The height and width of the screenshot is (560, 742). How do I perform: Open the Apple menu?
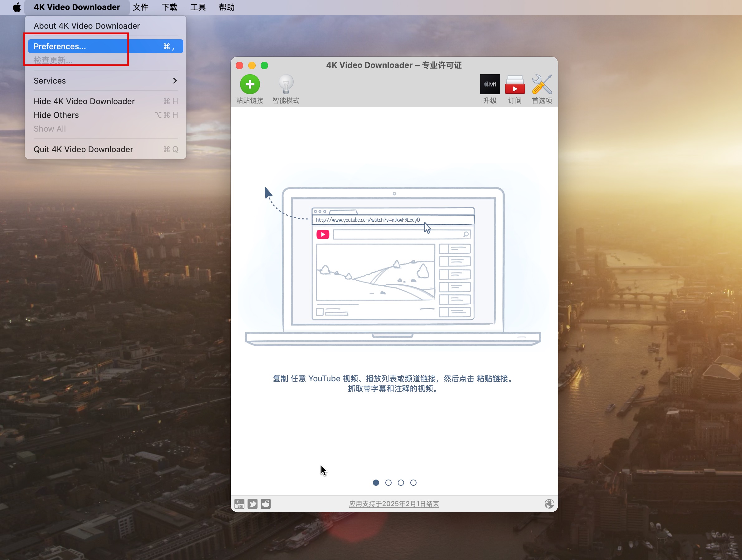coord(17,7)
